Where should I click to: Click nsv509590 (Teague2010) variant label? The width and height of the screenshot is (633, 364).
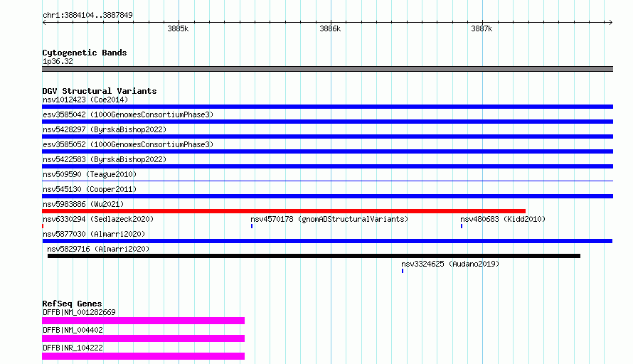(90, 174)
